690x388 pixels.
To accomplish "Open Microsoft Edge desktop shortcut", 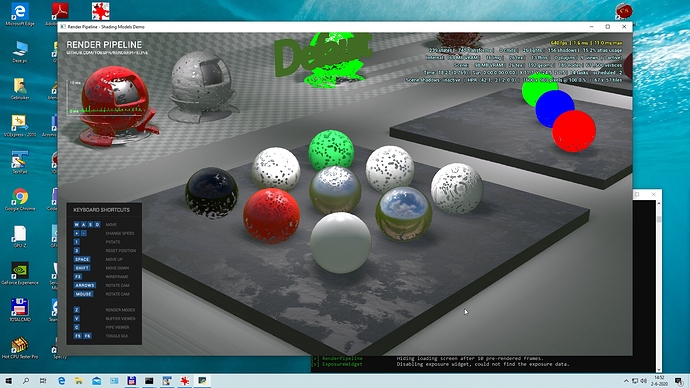I will [20, 14].
